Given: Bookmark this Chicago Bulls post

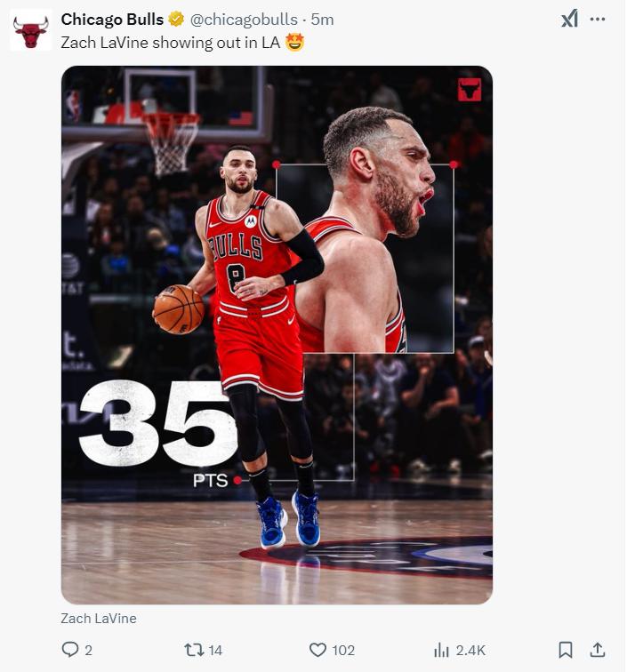Looking at the screenshot, I should click(566, 651).
